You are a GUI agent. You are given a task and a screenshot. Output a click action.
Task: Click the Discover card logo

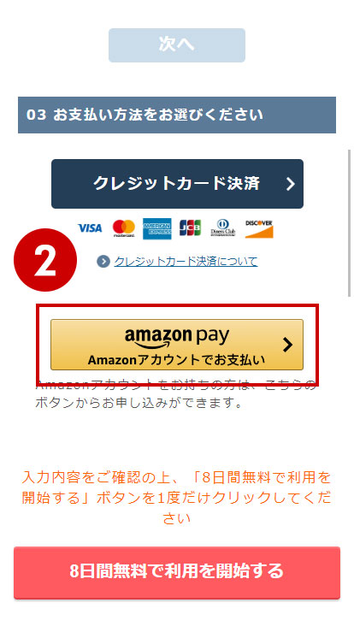click(x=259, y=228)
